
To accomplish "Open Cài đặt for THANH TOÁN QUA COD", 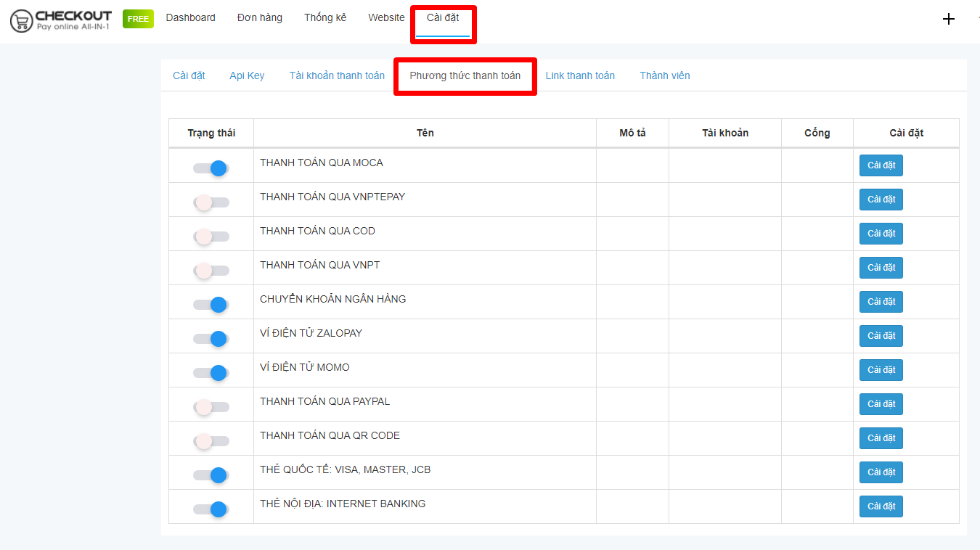I will [881, 234].
